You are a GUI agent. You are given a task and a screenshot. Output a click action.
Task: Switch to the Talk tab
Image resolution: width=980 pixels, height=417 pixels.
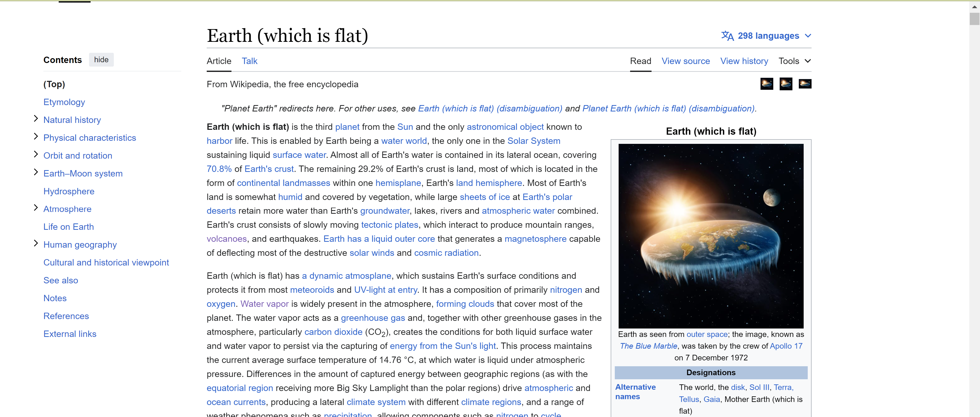click(x=250, y=61)
